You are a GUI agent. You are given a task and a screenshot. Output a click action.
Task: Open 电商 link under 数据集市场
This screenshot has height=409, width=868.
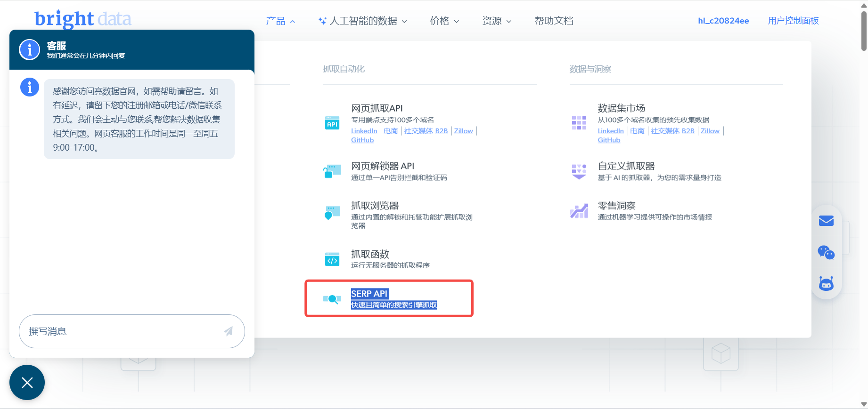click(637, 131)
